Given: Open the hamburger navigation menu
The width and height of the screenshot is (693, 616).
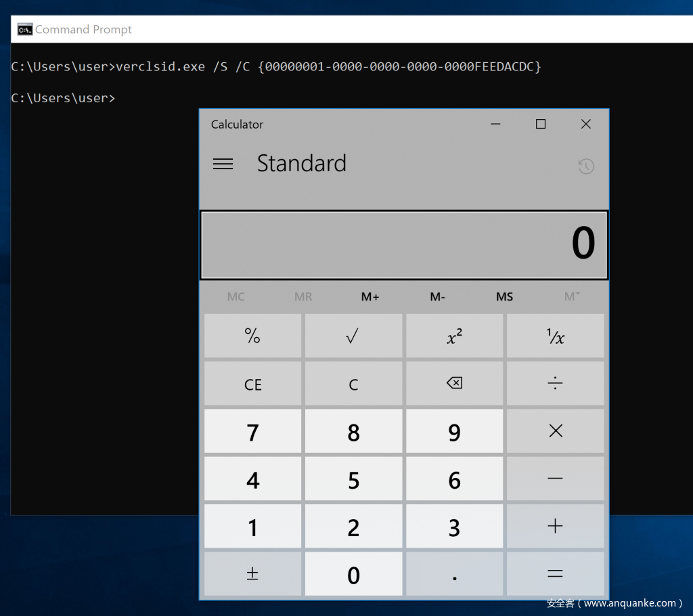Looking at the screenshot, I should [223, 164].
